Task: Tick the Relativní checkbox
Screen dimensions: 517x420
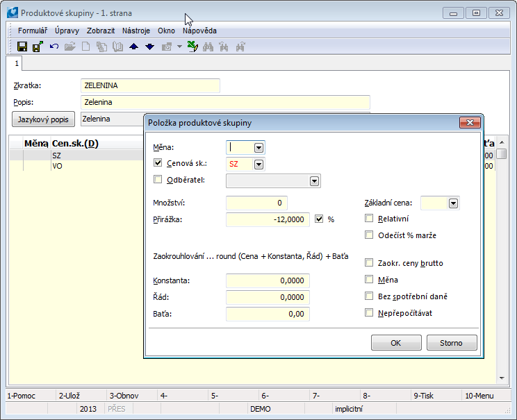Action: [x=370, y=219]
